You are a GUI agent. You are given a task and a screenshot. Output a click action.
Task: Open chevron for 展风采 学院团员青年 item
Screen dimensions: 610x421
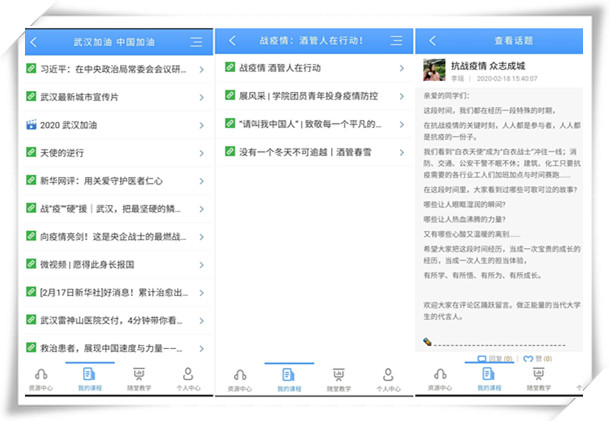[x=400, y=96]
